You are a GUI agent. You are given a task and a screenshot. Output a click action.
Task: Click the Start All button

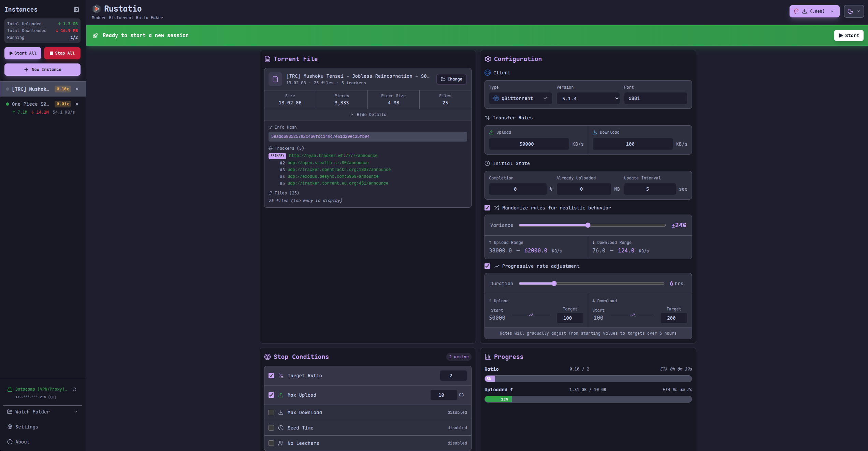point(23,53)
